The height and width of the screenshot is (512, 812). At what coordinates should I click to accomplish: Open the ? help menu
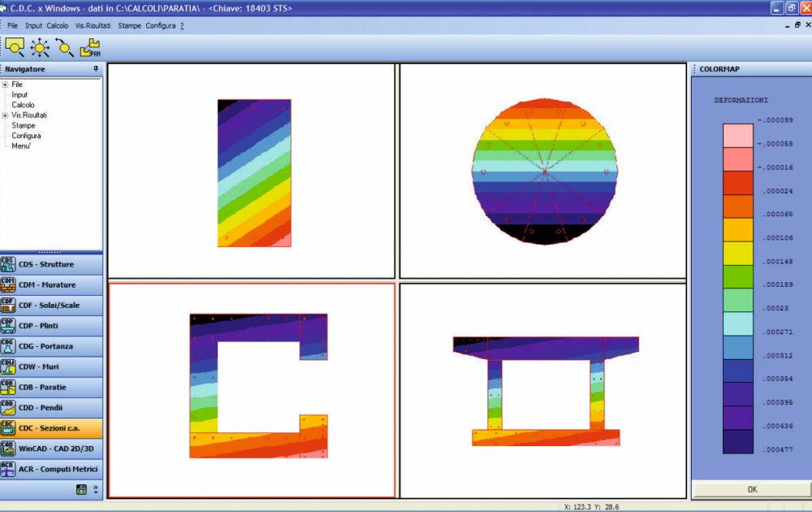pos(182,25)
